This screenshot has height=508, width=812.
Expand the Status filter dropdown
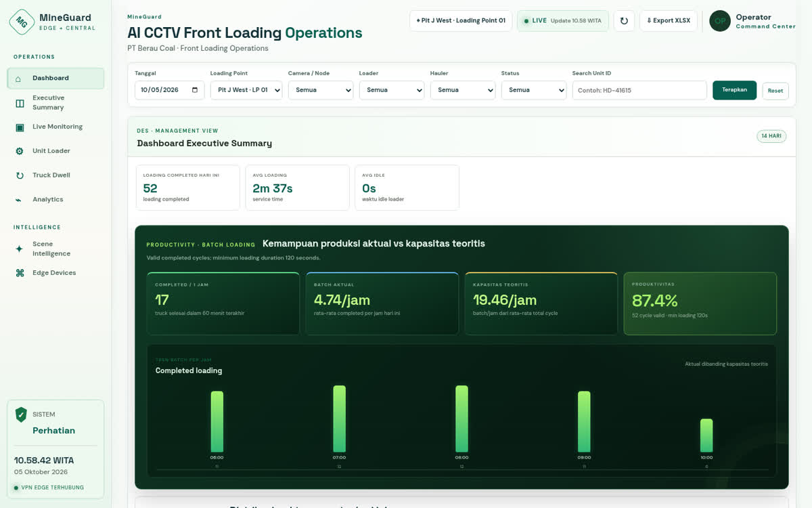tap(534, 90)
